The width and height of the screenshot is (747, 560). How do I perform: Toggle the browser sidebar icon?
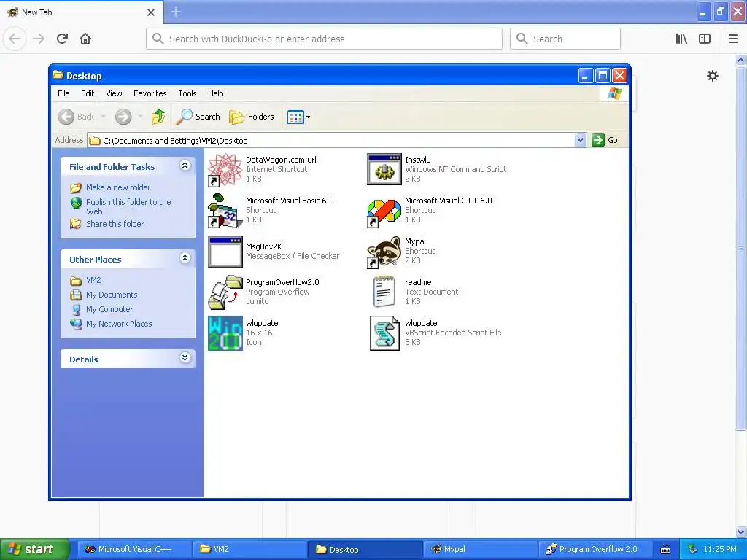point(705,39)
